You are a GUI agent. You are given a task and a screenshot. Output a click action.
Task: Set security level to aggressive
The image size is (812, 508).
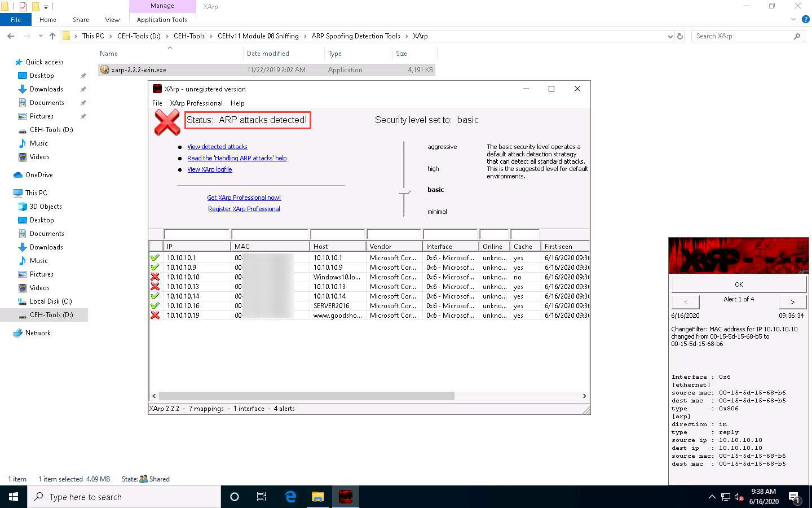[x=442, y=147]
